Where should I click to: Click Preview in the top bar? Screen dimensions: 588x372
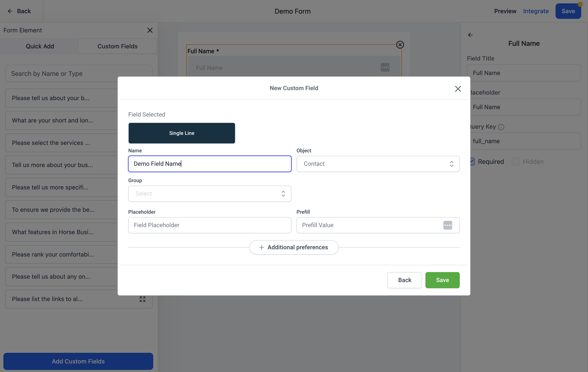tap(505, 11)
